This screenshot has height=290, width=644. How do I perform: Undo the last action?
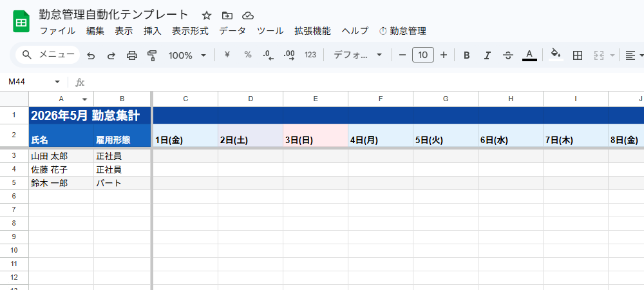click(91, 55)
